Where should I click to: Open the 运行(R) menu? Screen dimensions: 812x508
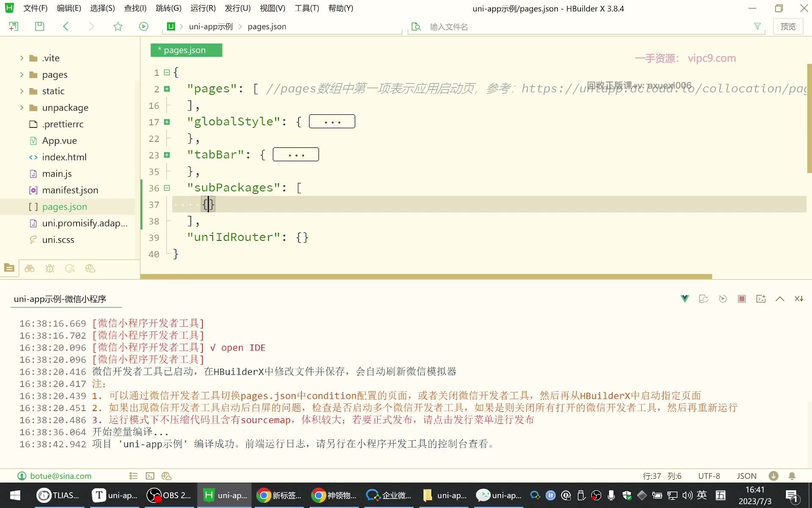coord(203,8)
